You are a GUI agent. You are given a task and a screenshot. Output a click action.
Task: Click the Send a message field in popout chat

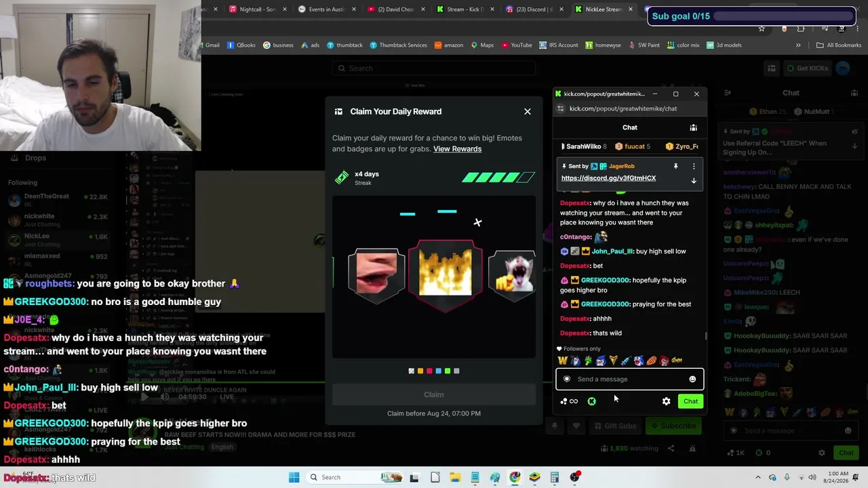click(630, 380)
